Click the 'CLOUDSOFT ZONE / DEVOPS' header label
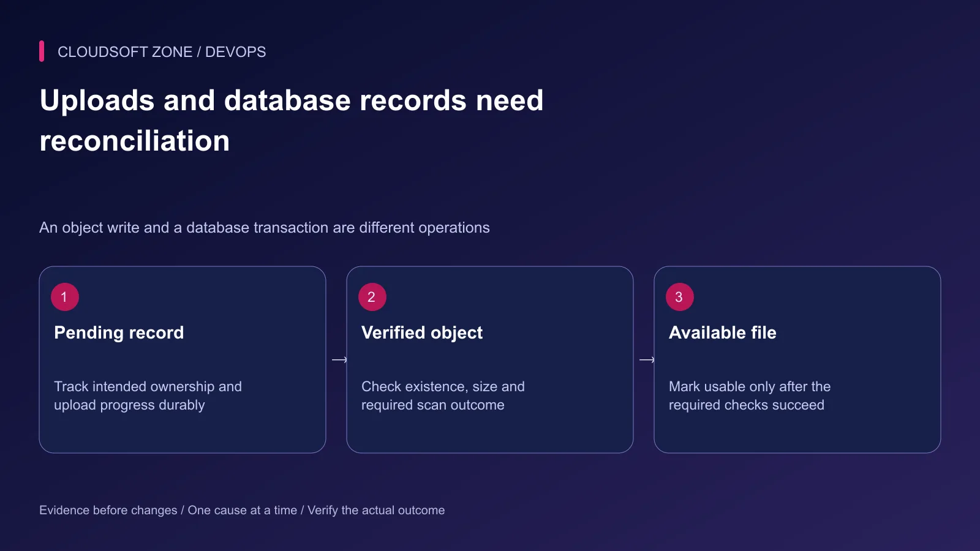980x551 pixels. pos(162,52)
